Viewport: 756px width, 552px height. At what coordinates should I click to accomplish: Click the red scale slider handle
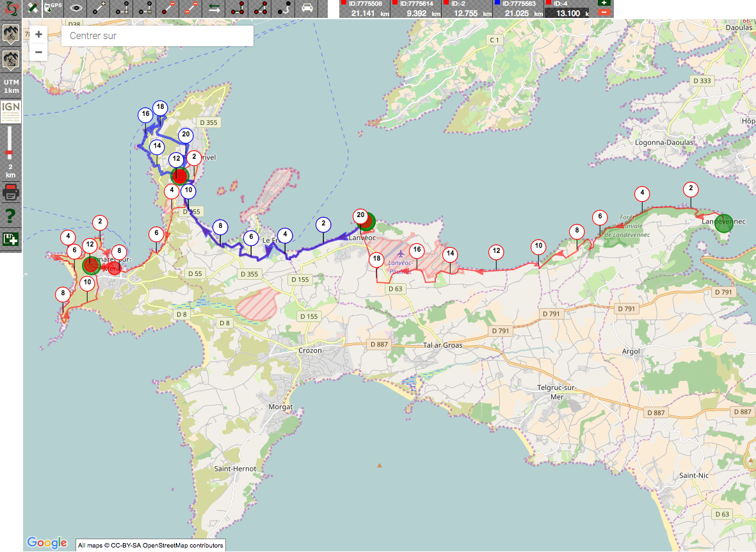coord(9,154)
